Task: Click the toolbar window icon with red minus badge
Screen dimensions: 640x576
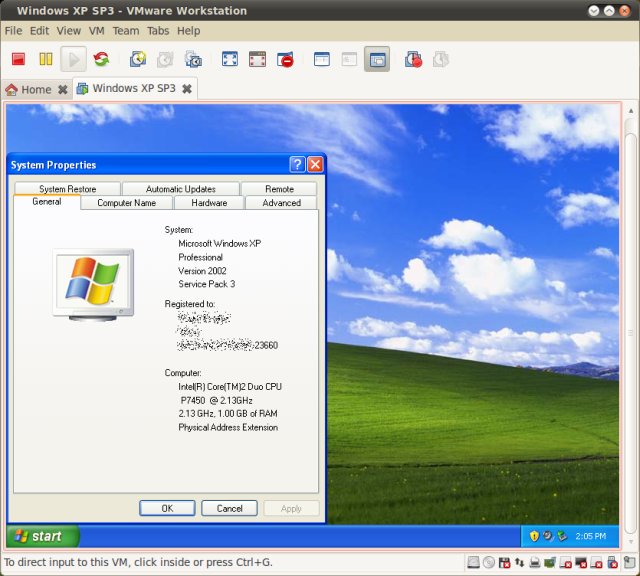Action: [x=285, y=60]
